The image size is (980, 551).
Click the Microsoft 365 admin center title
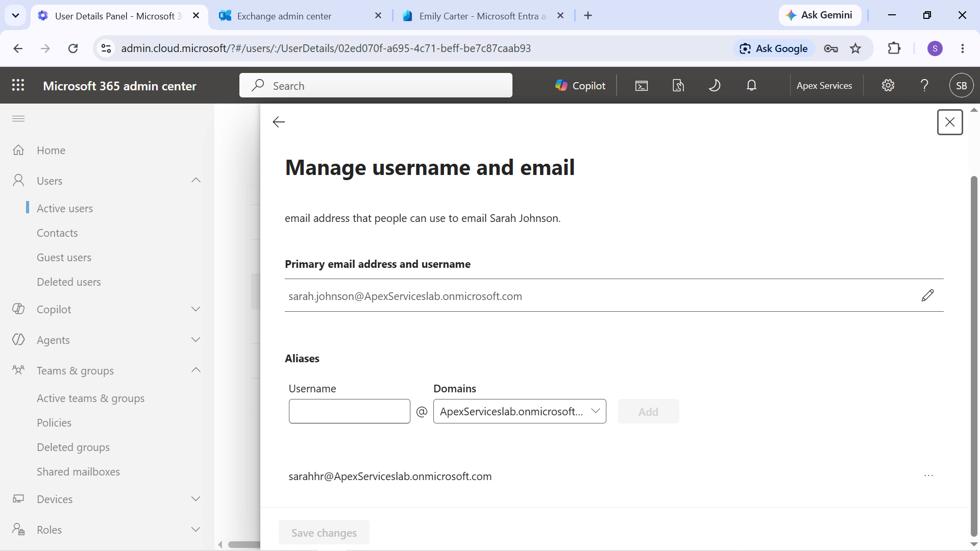coord(119,86)
